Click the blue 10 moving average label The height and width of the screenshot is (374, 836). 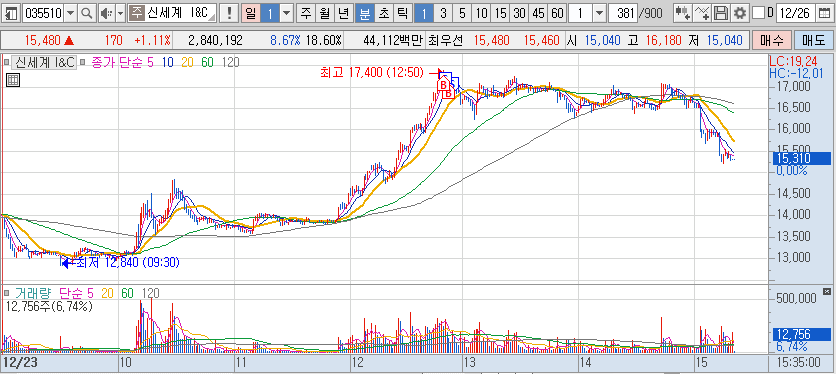tap(167, 62)
